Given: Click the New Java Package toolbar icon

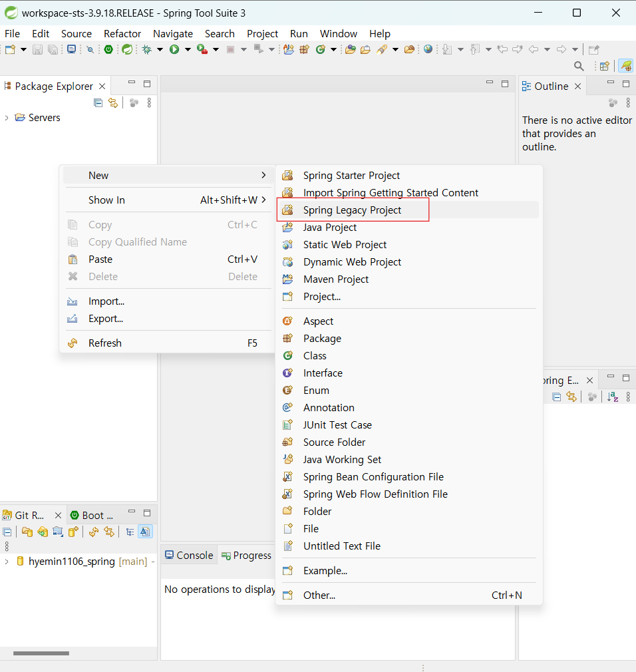Looking at the screenshot, I should (x=304, y=49).
